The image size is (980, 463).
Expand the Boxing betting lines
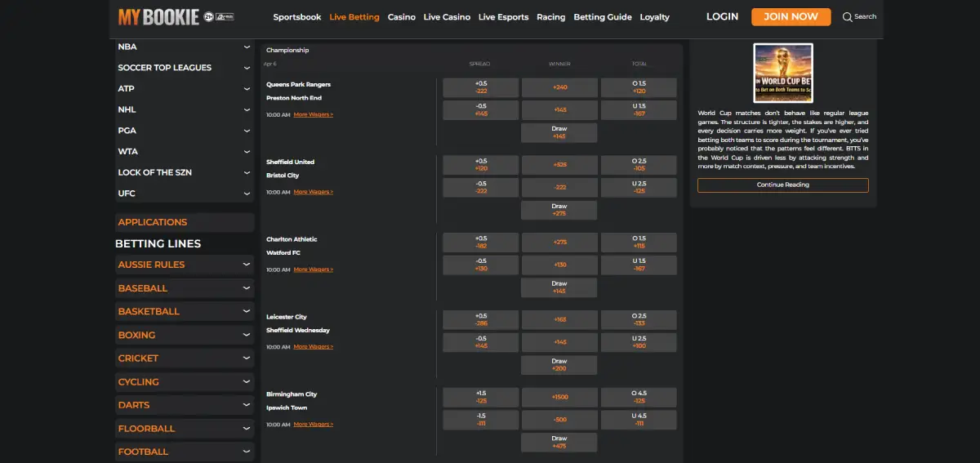(x=185, y=335)
